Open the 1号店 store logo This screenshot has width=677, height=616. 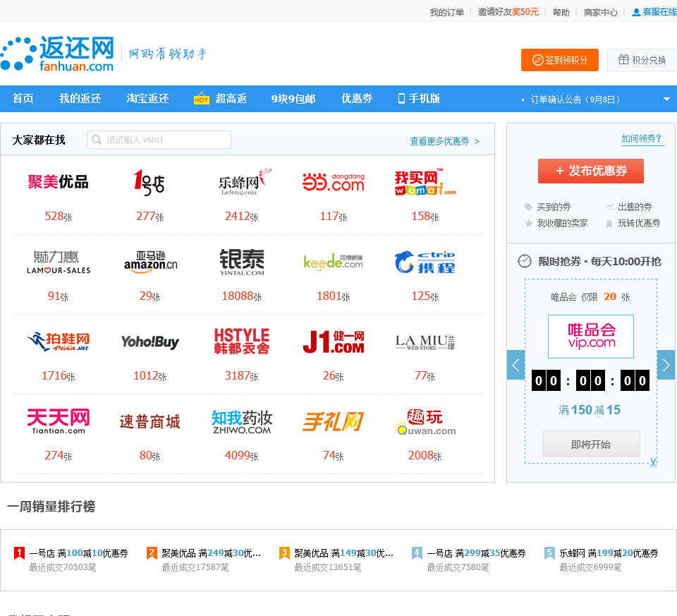point(150,183)
